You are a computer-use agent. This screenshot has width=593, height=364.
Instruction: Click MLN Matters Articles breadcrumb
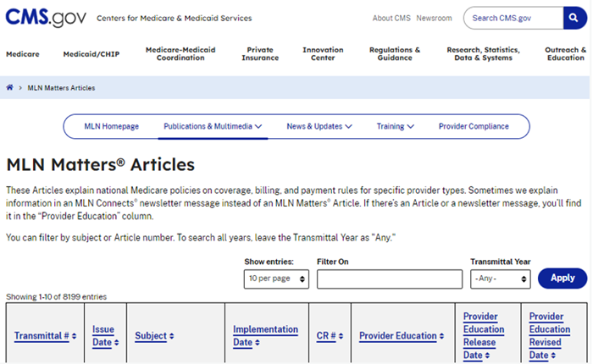click(61, 88)
